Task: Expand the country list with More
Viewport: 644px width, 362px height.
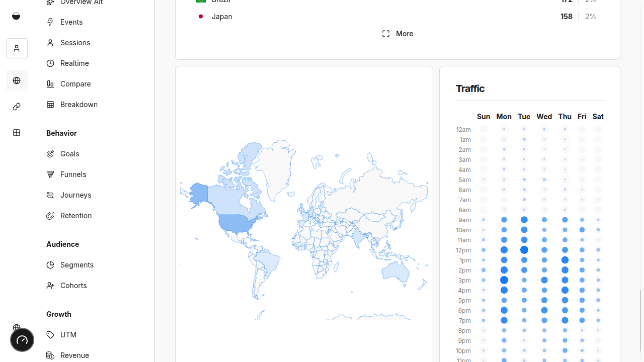Action: pos(397,34)
